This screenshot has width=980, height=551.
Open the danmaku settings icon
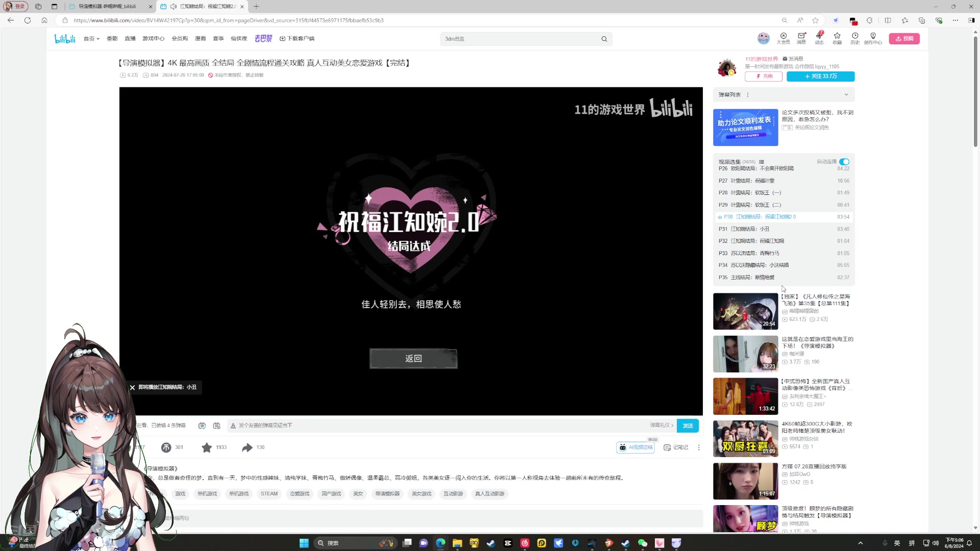click(217, 425)
